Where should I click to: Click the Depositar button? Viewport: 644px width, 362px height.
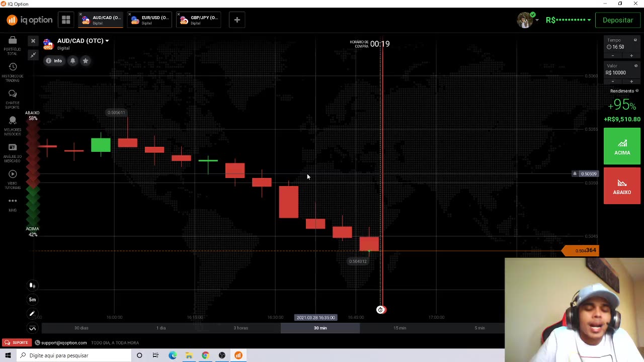pos(618,20)
